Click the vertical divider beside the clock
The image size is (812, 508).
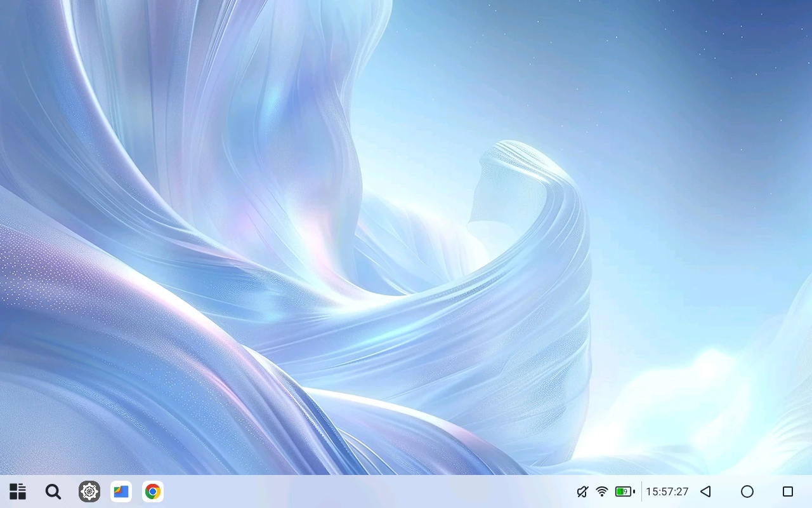click(641, 491)
